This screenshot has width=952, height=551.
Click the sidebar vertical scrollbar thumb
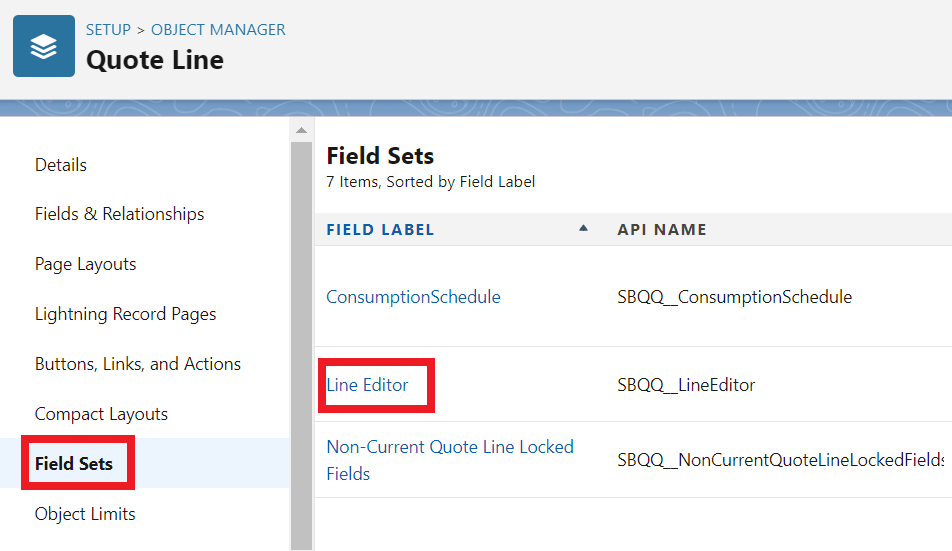pos(301,340)
